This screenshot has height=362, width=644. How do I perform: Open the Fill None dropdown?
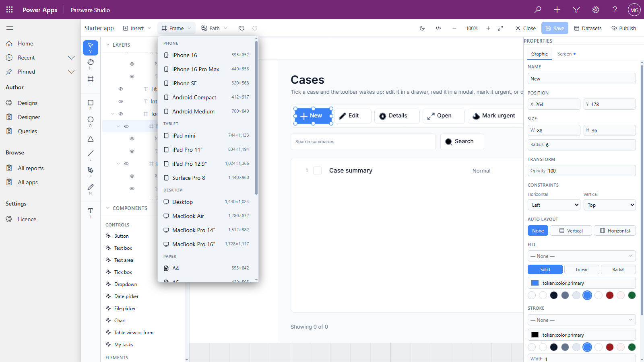(582, 256)
